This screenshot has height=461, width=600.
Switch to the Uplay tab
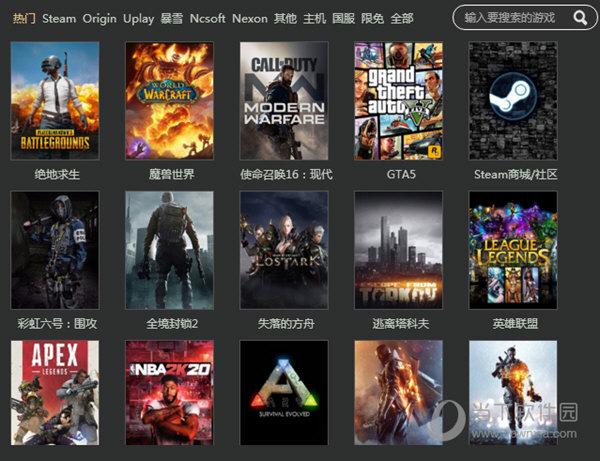(x=139, y=18)
